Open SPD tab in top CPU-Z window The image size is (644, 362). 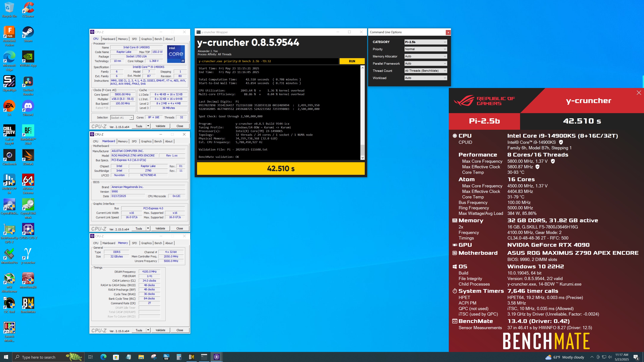pyautogui.click(x=135, y=39)
